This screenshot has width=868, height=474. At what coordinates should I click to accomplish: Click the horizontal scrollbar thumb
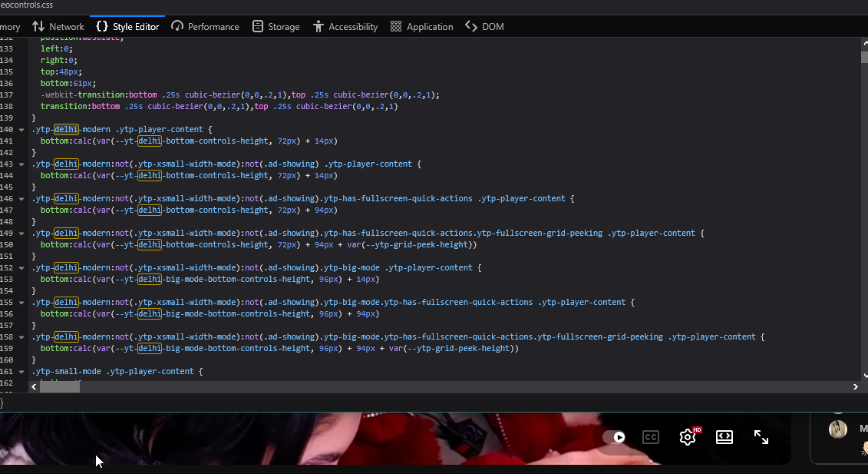pos(59,387)
